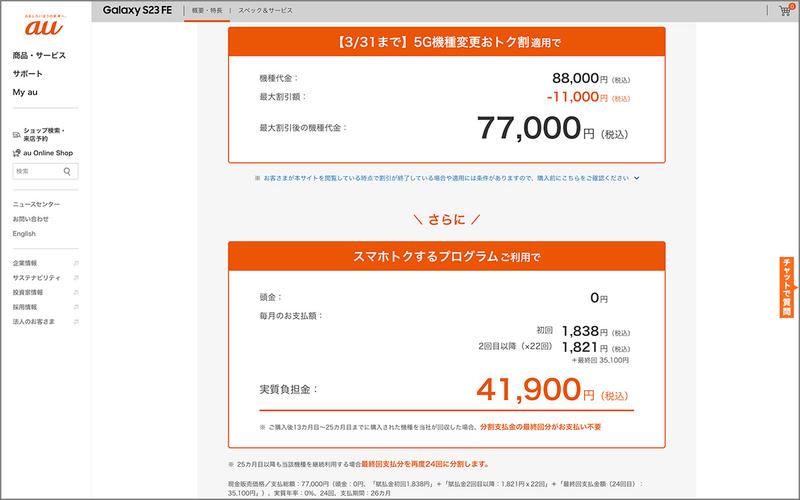The height and width of the screenshot is (500, 800).
Task: Expand the discount conditions note chevron
Action: [637, 178]
